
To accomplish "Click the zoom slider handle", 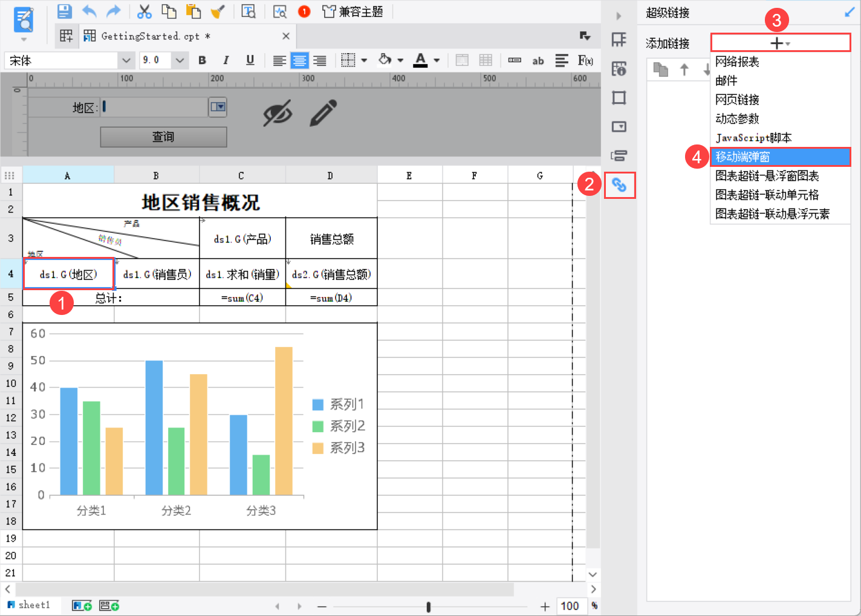I will (429, 606).
